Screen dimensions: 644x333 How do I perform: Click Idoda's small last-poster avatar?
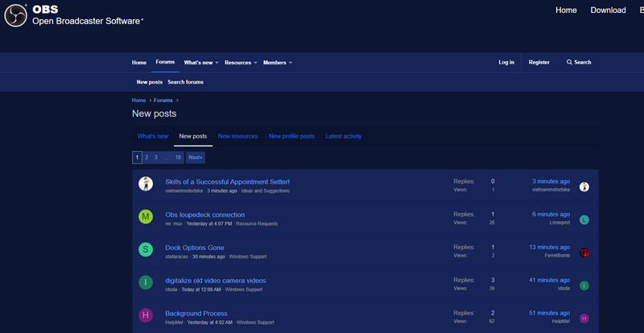pyautogui.click(x=584, y=286)
